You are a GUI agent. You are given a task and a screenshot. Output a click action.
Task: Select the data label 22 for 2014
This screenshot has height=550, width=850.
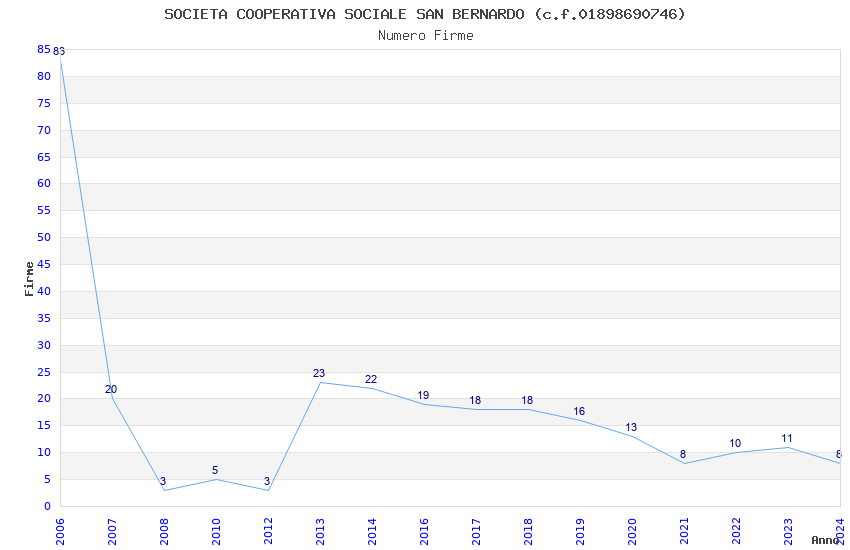[x=371, y=379]
